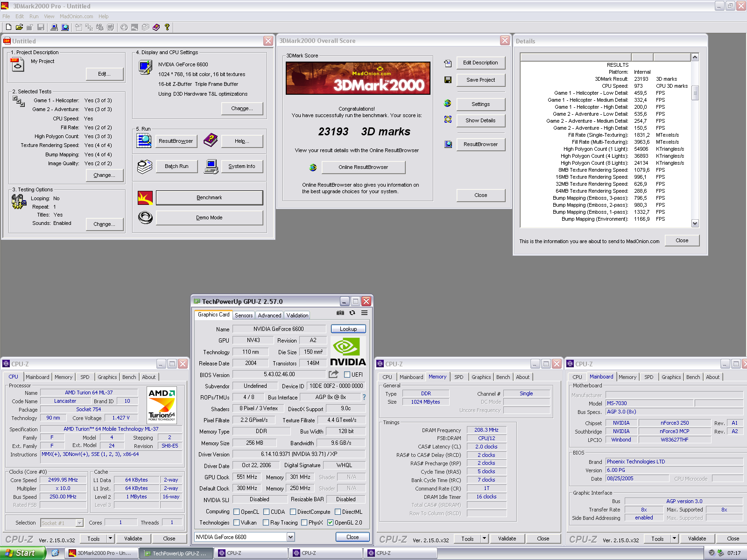Click the BIOS export share icon
747x560 pixels.
click(333, 374)
